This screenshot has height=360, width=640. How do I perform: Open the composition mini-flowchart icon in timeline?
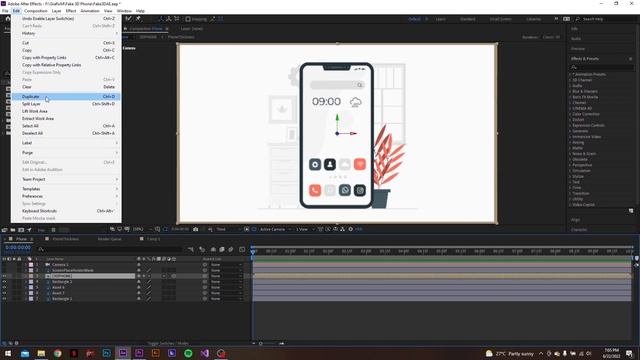click(x=191, y=249)
